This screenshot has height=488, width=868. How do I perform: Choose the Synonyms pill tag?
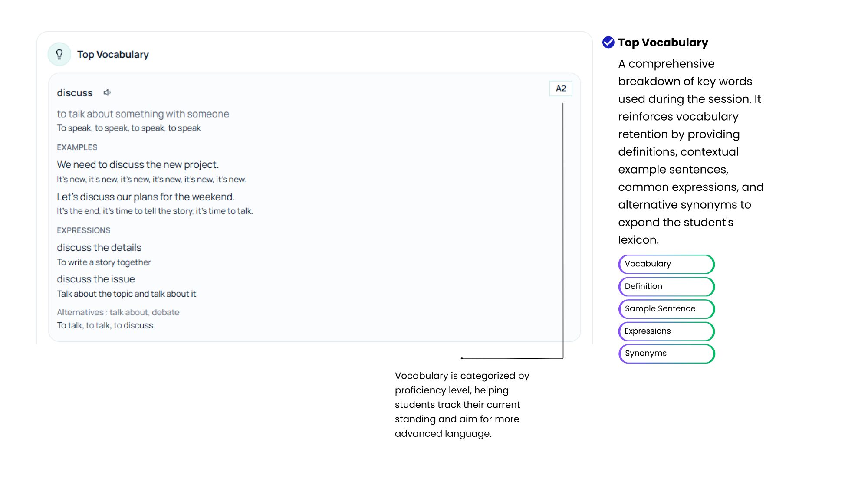point(666,354)
